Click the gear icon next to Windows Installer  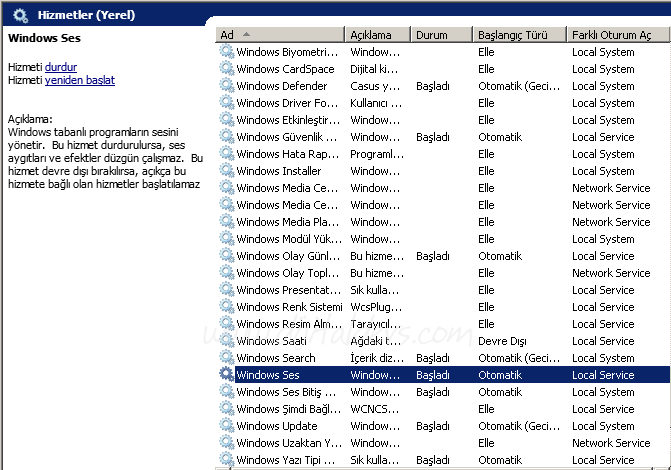point(227,171)
